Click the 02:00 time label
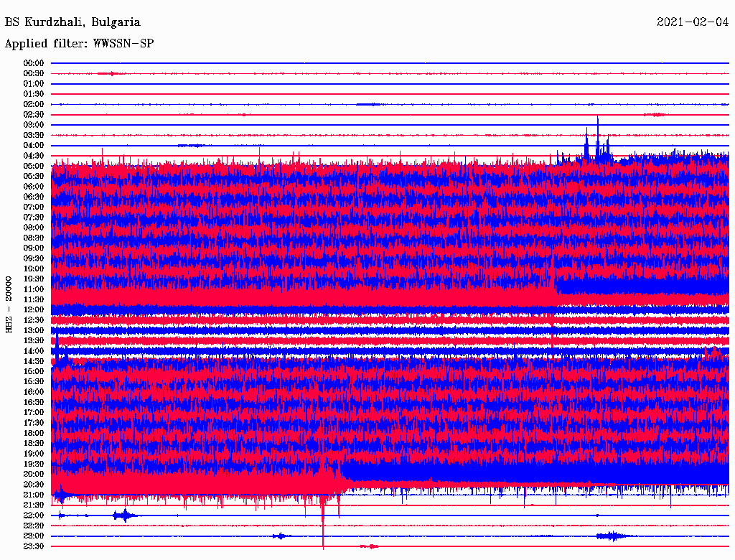The image size is (735, 560). 34,105
